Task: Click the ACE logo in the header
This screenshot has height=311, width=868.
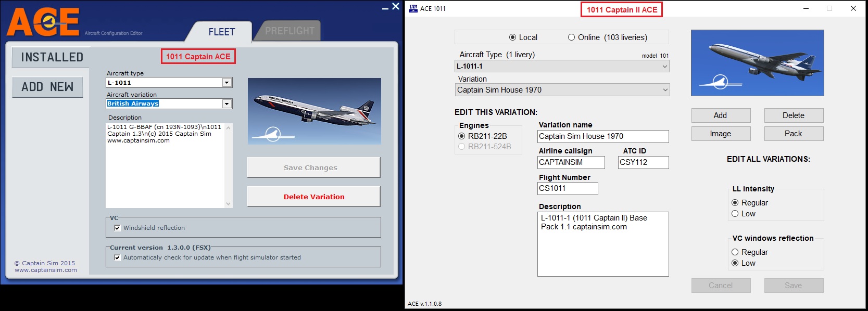Action: (x=43, y=22)
